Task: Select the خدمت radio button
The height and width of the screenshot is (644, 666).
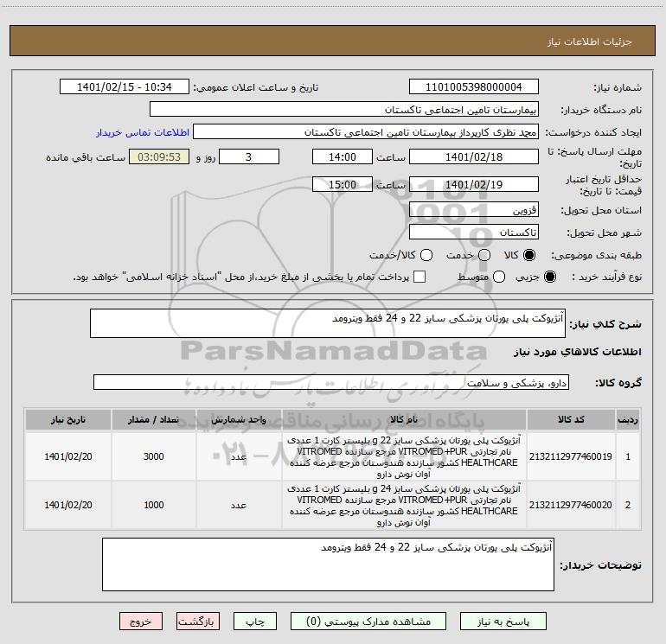Action: [484, 255]
